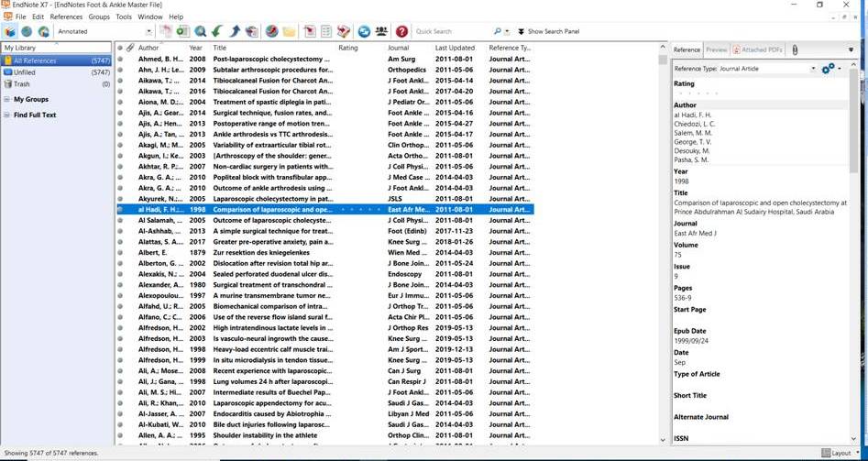The height and width of the screenshot is (461, 868).
Task: Sort list by Year column header
Action: tap(198, 49)
